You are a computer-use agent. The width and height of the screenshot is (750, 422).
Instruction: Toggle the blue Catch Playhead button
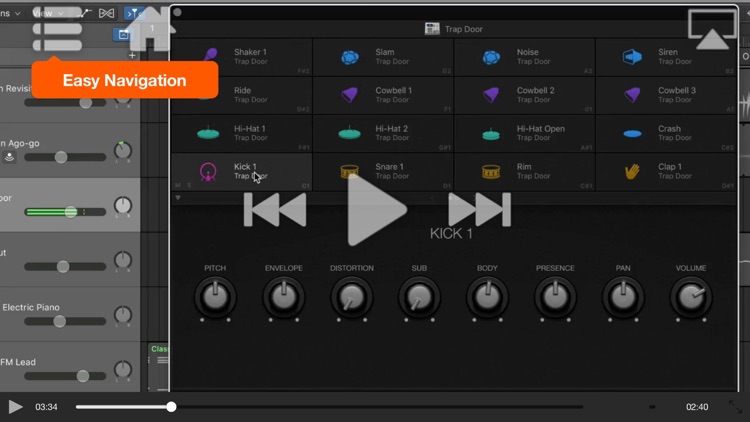pyautogui.click(x=133, y=13)
